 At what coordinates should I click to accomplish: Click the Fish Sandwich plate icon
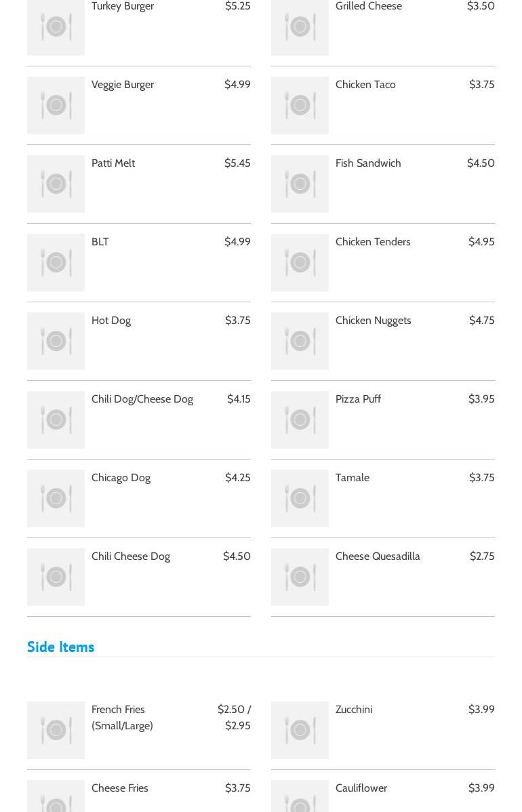[300, 184]
